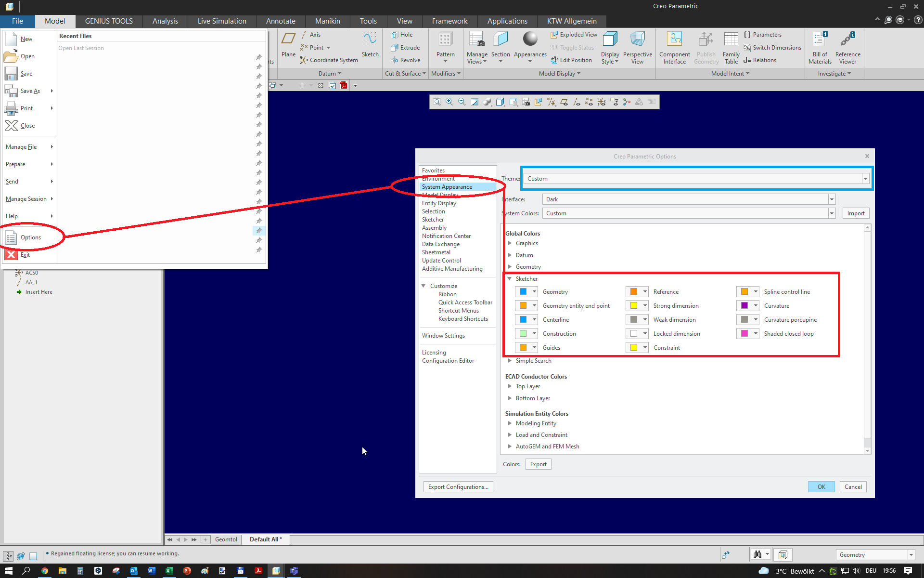
Task: Expand the Datum color group
Action: pyautogui.click(x=510, y=255)
